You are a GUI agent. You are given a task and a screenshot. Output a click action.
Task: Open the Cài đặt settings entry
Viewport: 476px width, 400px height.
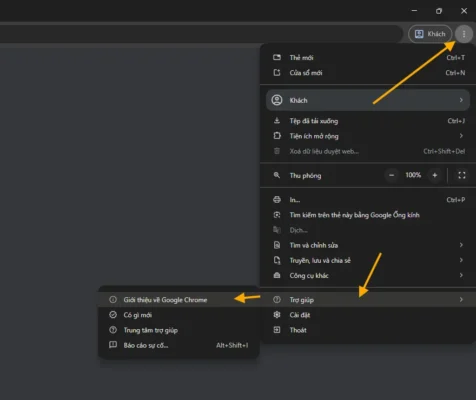pyautogui.click(x=368, y=315)
